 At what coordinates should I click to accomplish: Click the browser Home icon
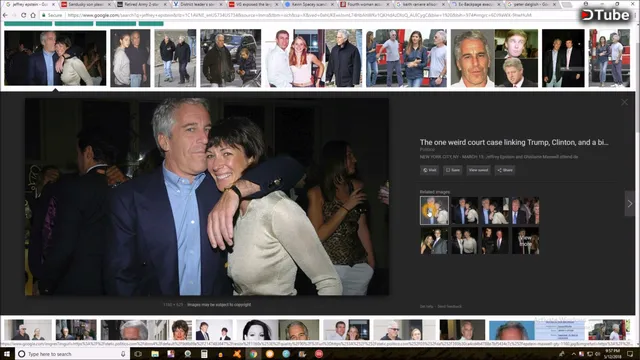(33, 15)
